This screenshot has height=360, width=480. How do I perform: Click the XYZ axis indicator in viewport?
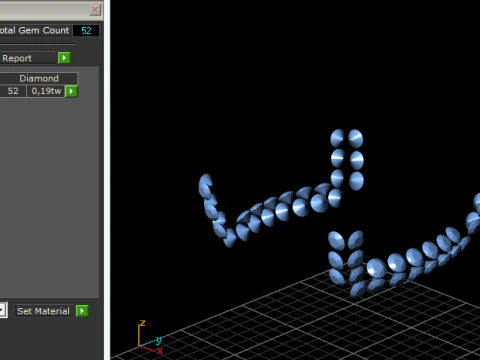pos(150,337)
